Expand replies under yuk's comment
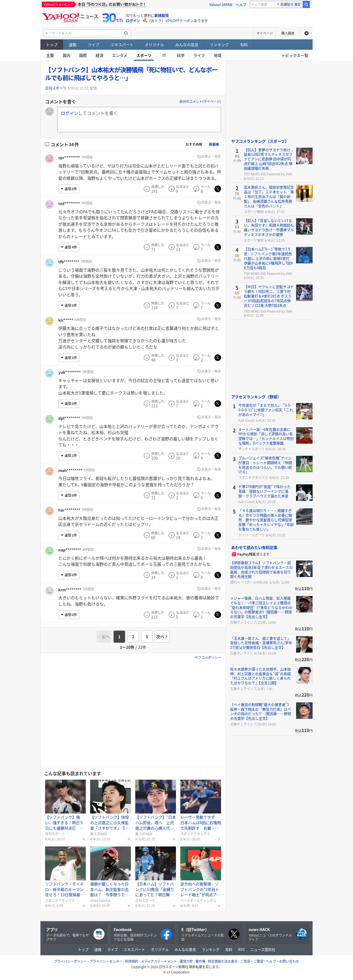353x980 pixels. [x=69, y=404]
